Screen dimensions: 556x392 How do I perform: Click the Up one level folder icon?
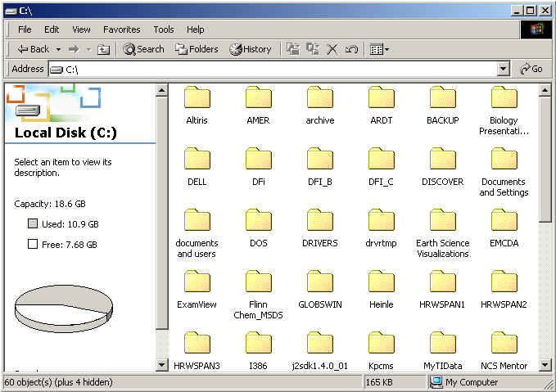[x=103, y=49]
